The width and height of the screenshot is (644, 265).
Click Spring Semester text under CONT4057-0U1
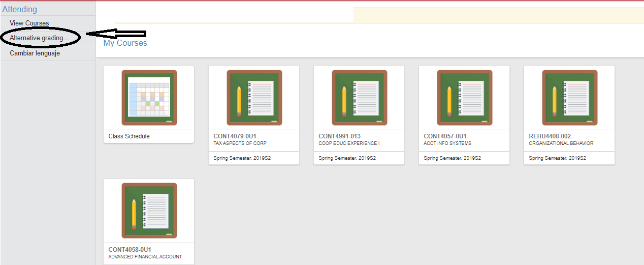coord(453,158)
